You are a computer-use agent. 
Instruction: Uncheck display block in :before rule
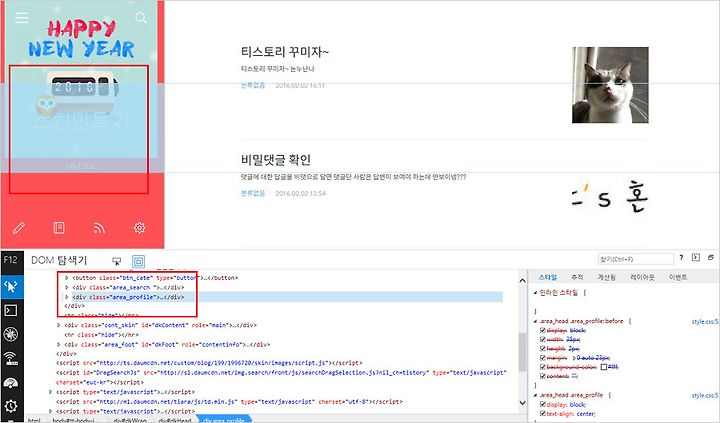tap(543, 330)
